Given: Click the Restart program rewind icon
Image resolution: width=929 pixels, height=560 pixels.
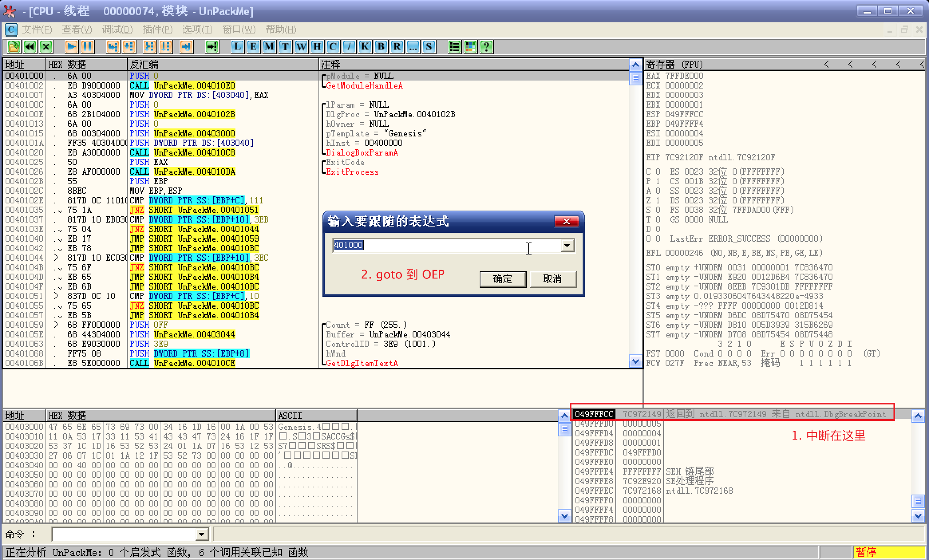Looking at the screenshot, I should point(30,47).
